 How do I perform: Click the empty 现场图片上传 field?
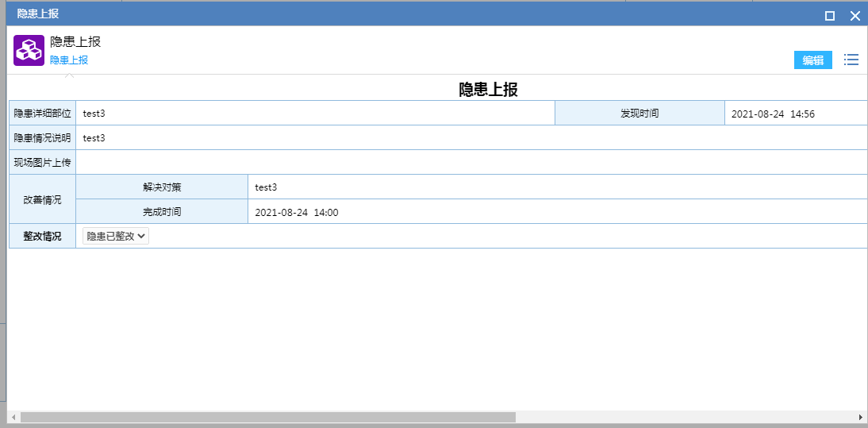[x=468, y=163]
